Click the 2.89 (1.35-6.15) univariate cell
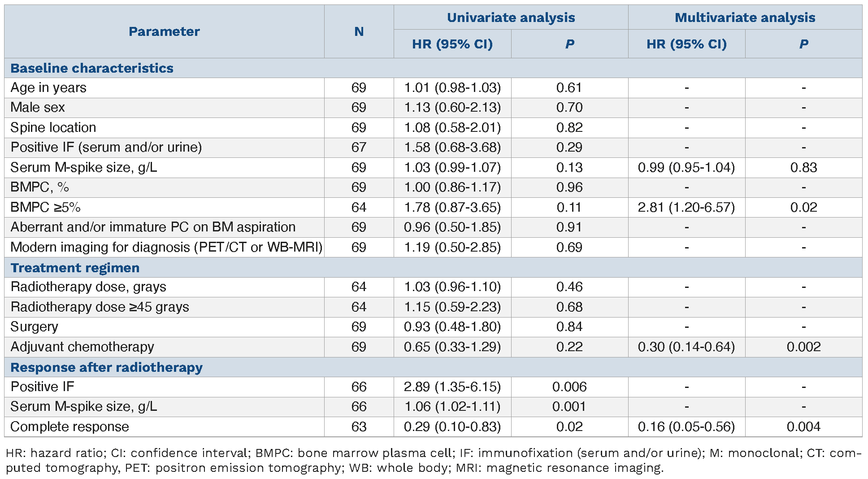The width and height of the screenshot is (868, 479). (452, 387)
